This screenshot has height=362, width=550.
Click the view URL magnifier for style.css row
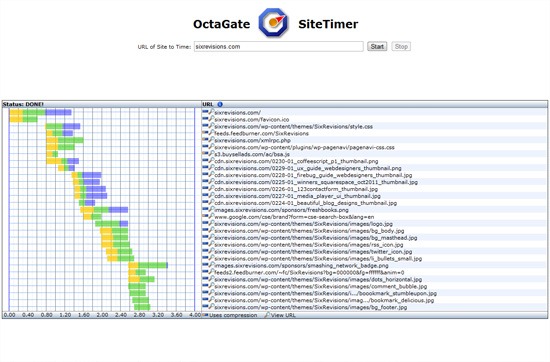pos(211,126)
